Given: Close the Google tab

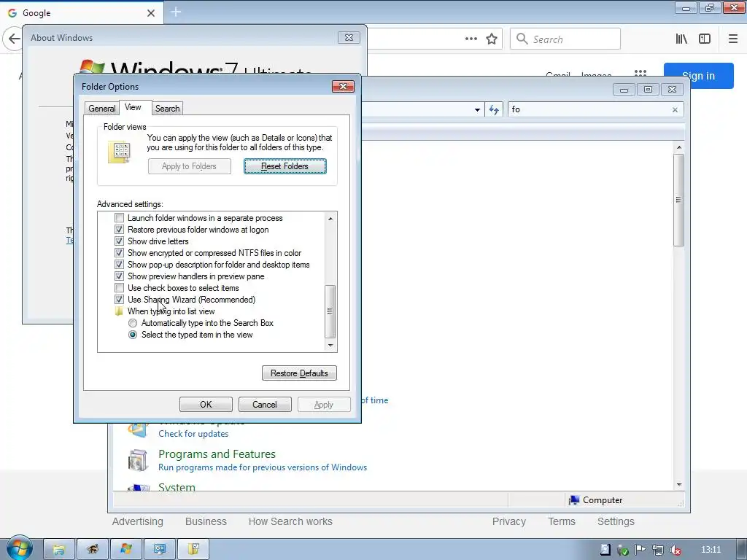Looking at the screenshot, I should 151,13.
